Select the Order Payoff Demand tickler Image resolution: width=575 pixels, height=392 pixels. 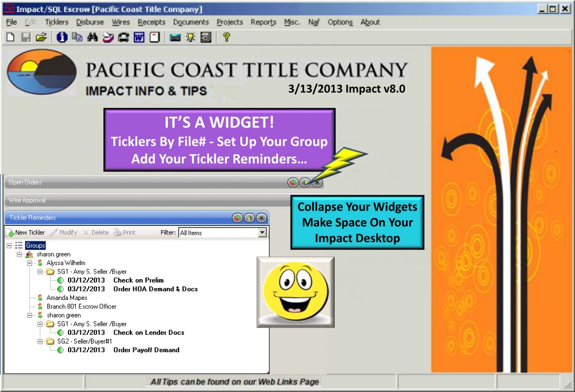pos(124,350)
